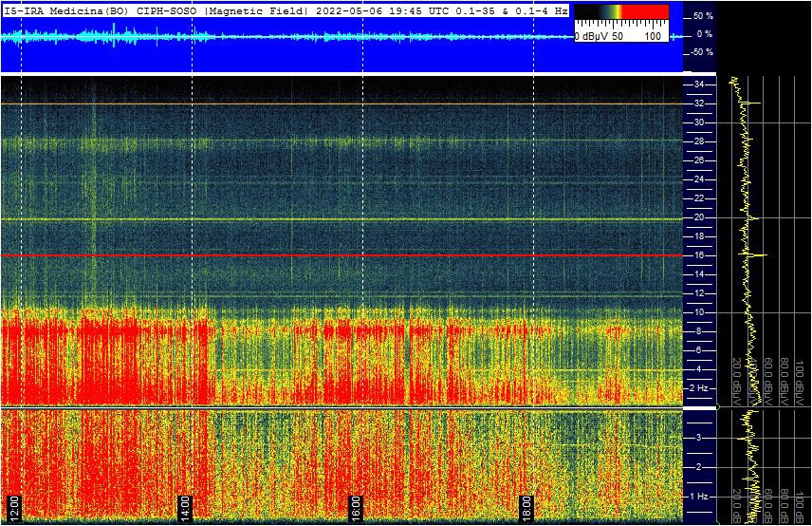812x526 pixels.
Task: Click the 12:00 time marker label
Action: click(13, 503)
